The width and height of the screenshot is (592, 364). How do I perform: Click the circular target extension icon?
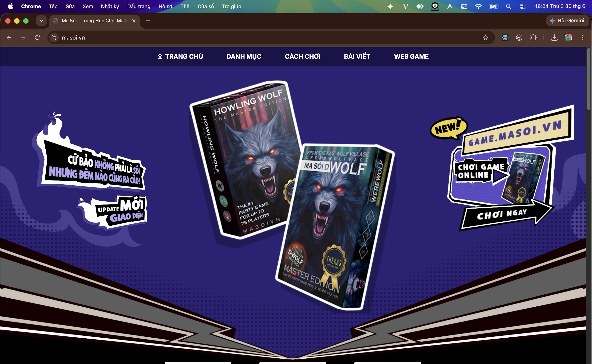click(519, 38)
